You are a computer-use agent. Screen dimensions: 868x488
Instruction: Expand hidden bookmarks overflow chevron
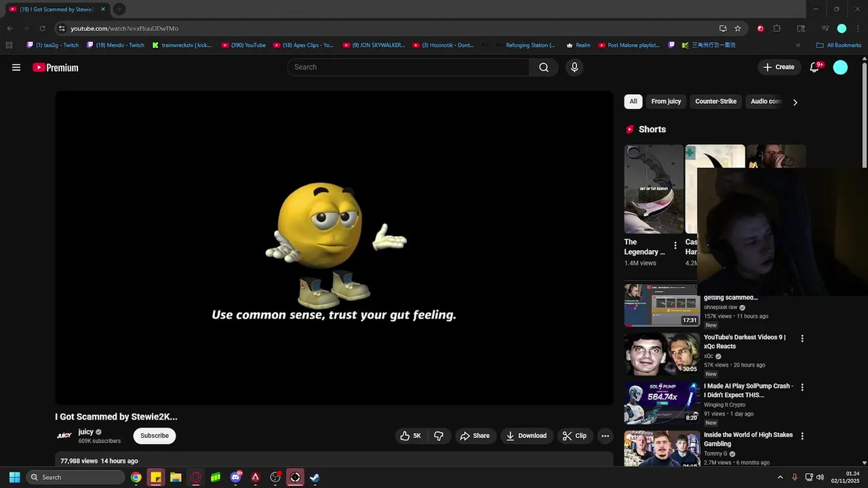pyautogui.click(x=797, y=45)
